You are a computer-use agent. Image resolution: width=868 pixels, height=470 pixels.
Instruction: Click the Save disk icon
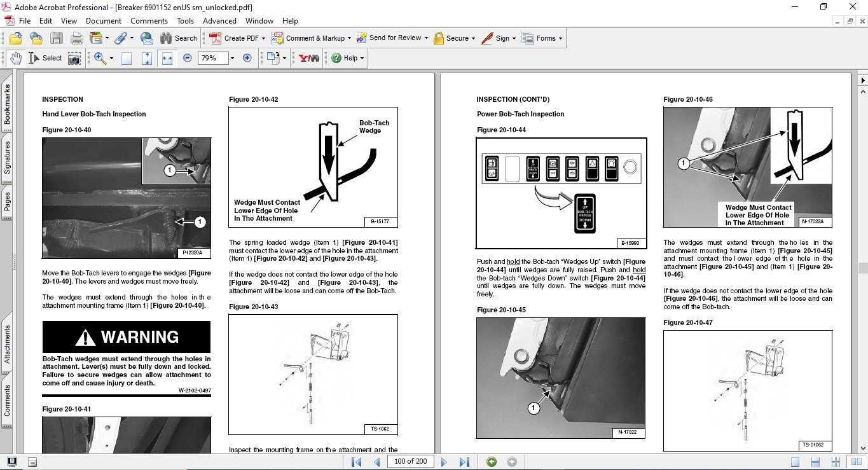[x=57, y=38]
